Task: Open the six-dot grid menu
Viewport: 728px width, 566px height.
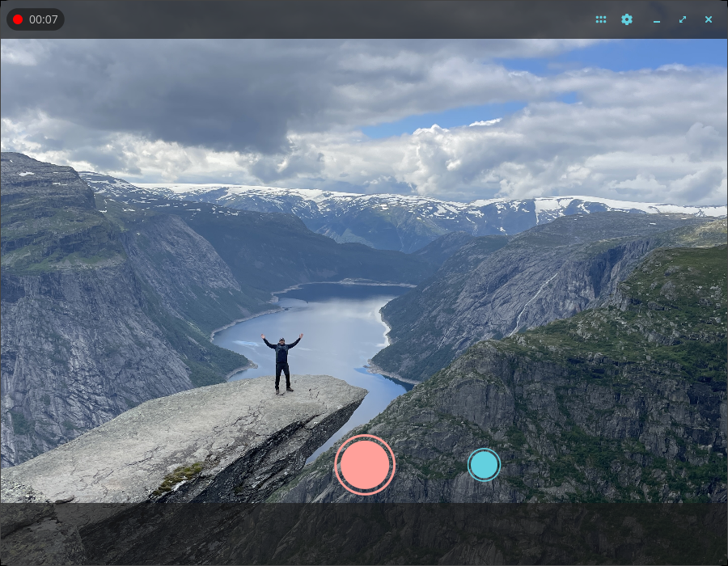Action: pyautogui.click(x=601, y=19)
